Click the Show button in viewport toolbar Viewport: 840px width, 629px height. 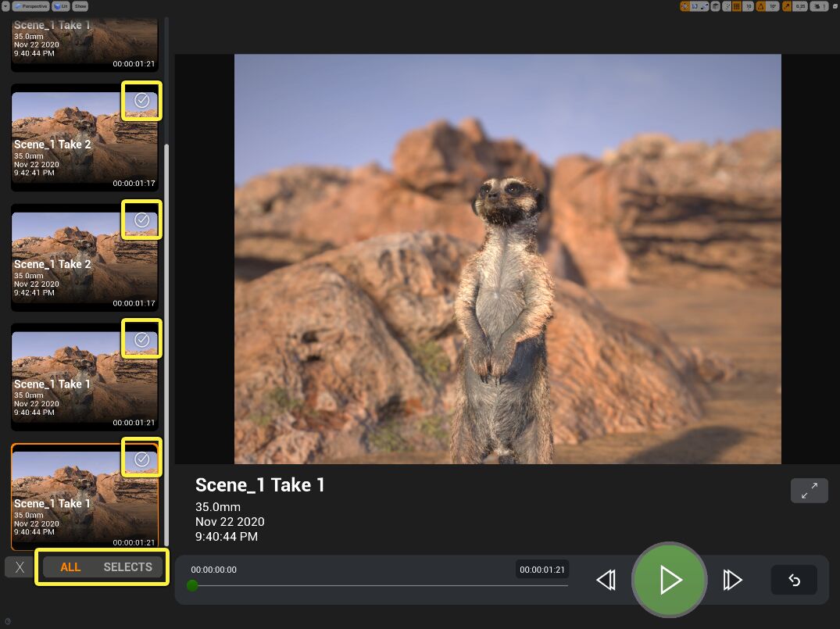[80, 6]
